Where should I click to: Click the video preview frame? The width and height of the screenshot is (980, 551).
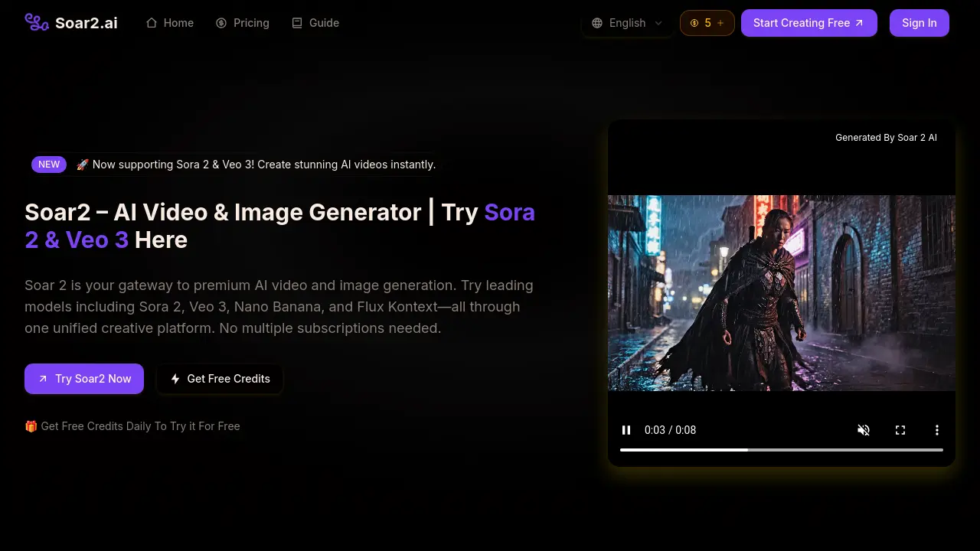click(782, 293)
